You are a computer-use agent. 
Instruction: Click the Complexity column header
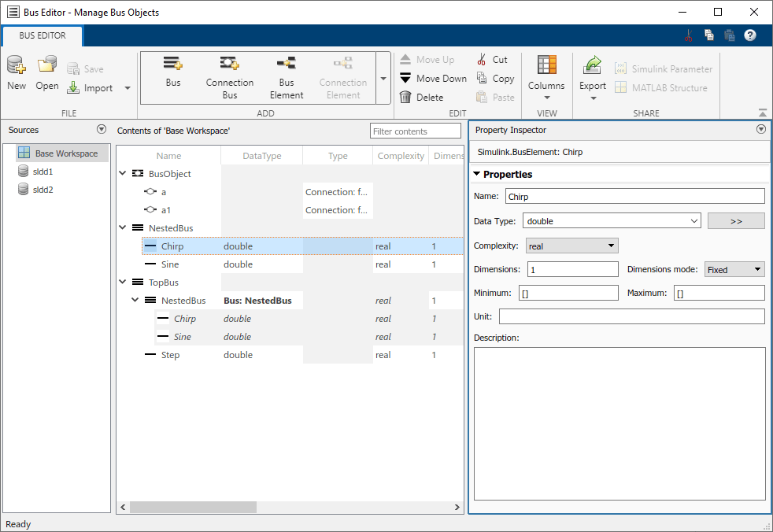click(401, 156)
